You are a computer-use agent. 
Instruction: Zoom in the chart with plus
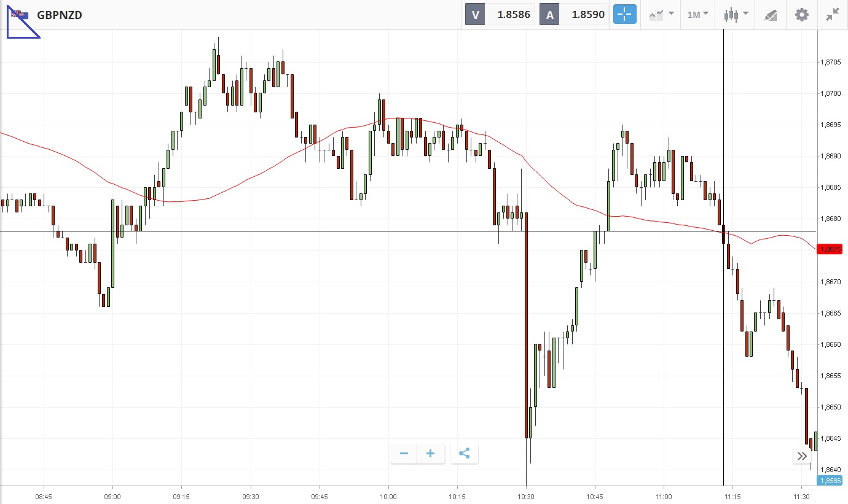click(x=431, y=454)
